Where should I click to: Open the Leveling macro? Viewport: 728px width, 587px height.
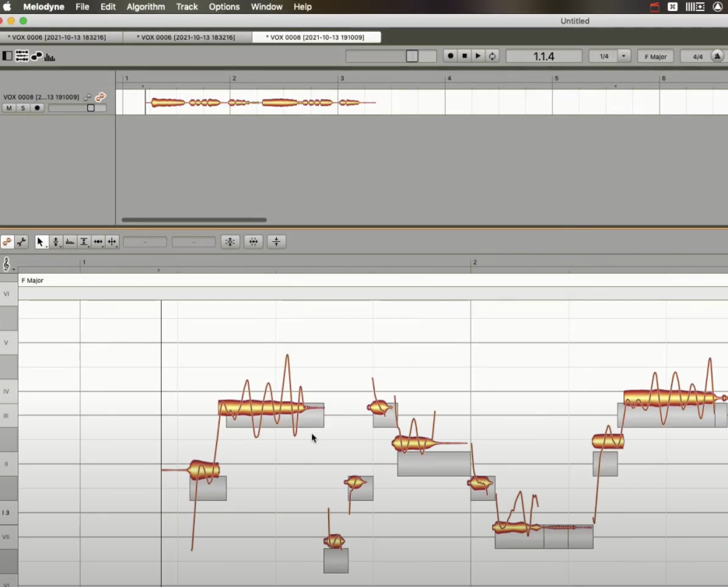pos(276,242)
